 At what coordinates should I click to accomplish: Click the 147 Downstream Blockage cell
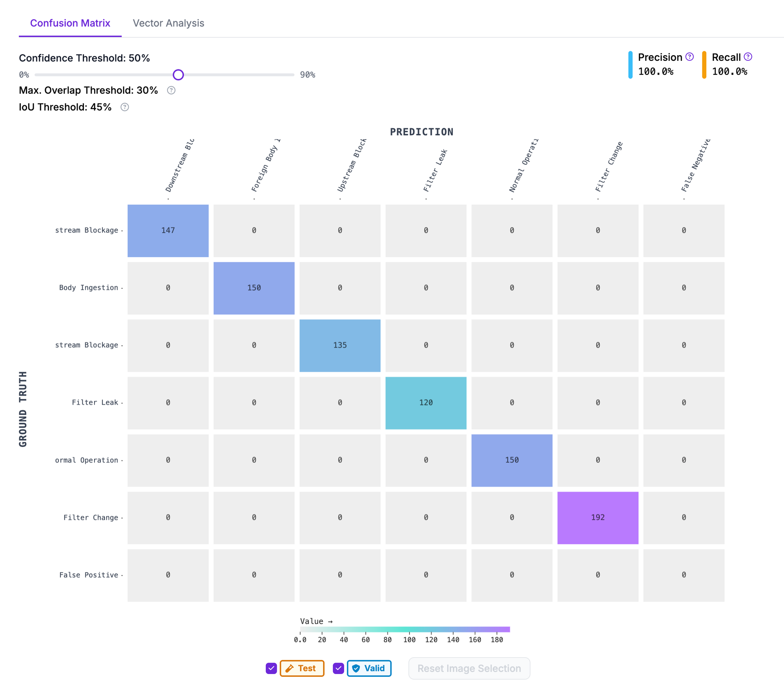(168, 231)
